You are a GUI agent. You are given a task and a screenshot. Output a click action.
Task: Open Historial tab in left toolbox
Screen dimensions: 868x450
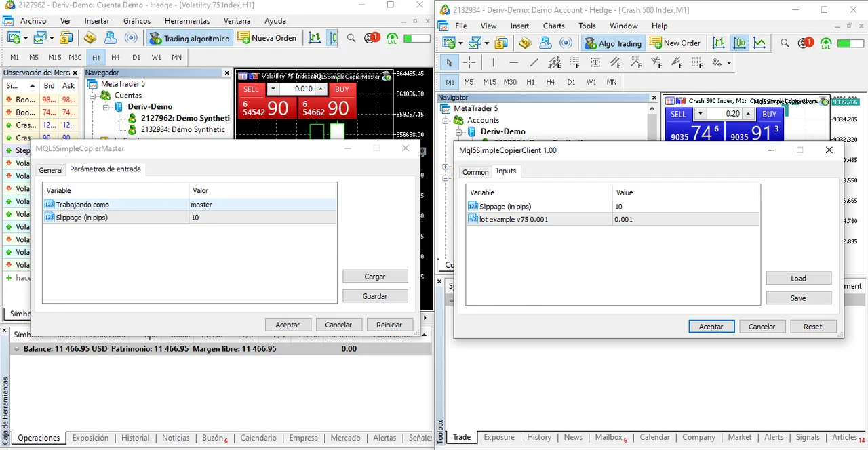[x=135, y=438]
